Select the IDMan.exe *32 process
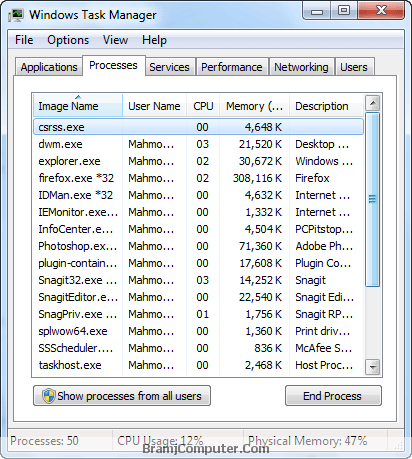 (198, 195)
